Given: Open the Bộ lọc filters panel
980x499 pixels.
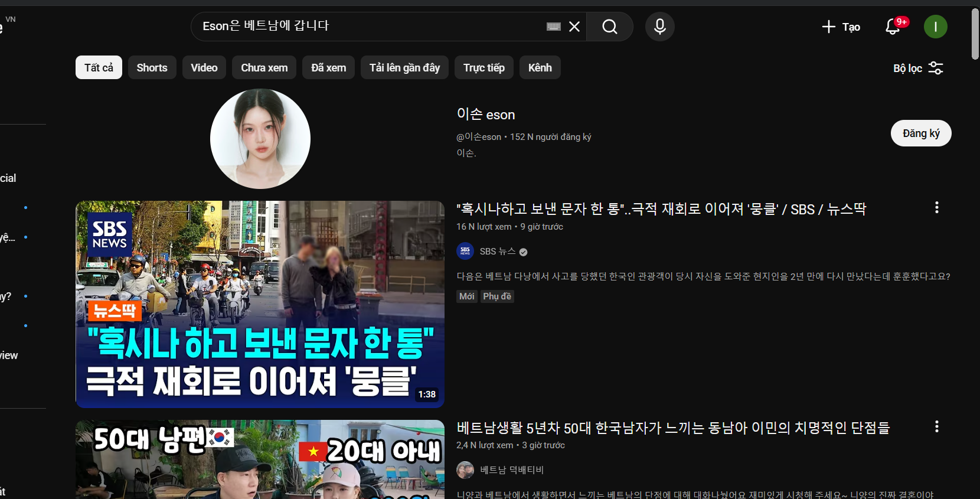Looking at the screenshot, I should [x=918, y=68].
